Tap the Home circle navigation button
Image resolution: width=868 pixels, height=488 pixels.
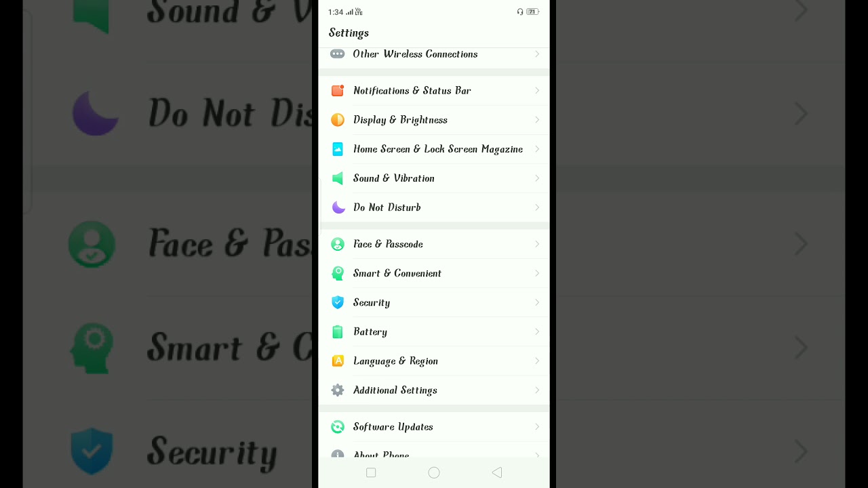click(x=434, y=472)
